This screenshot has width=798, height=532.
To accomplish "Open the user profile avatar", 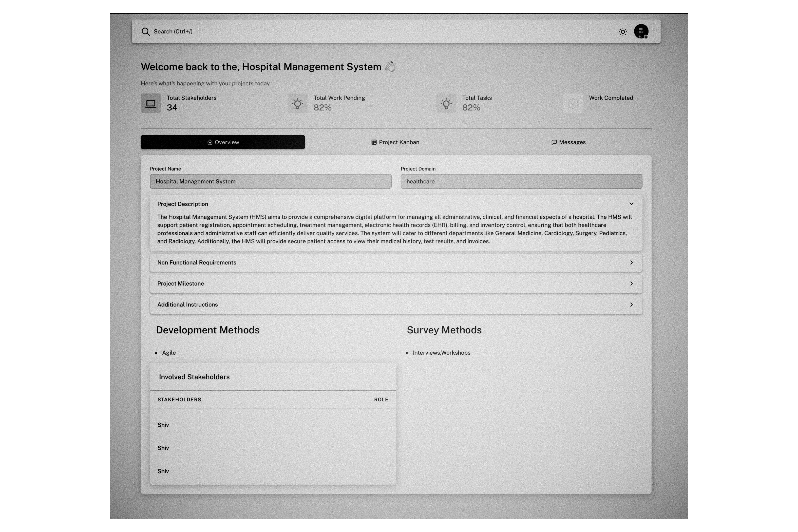I will [641, 32].
